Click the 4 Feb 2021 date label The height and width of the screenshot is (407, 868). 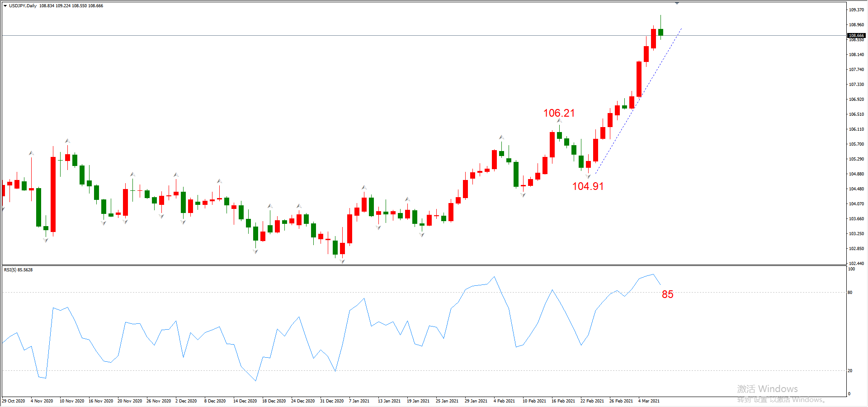[505, 401]
